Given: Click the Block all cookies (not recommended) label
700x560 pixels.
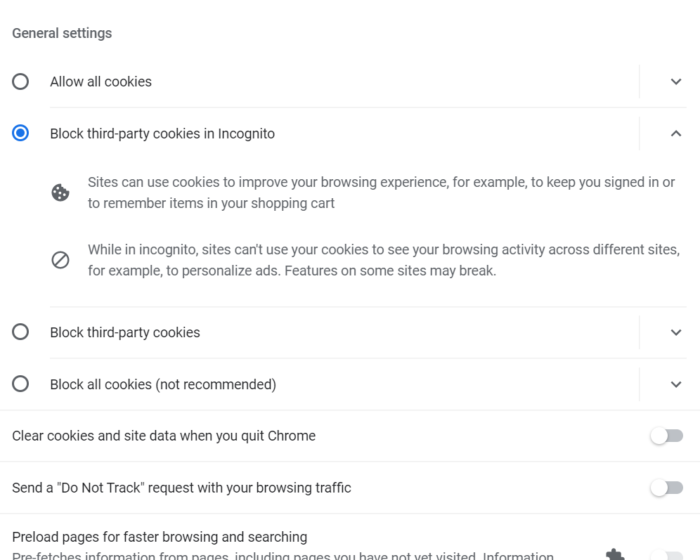Looking at the screenshot, I should coord(163,384).
